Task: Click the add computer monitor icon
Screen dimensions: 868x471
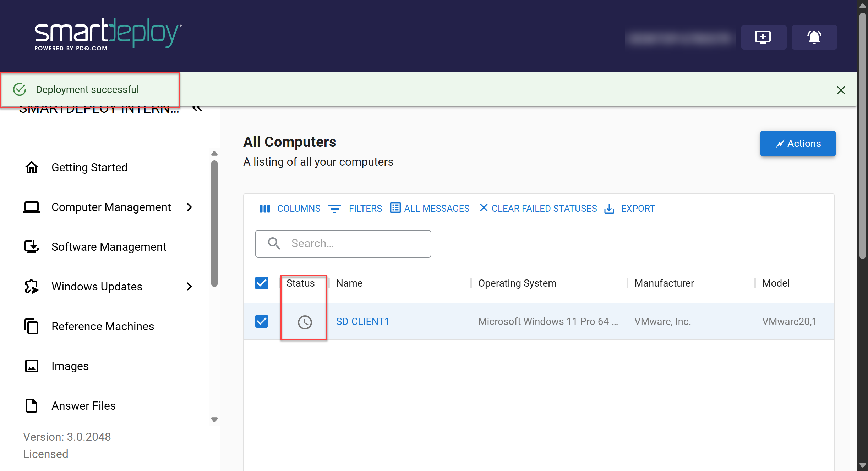Action: point(763,37)
